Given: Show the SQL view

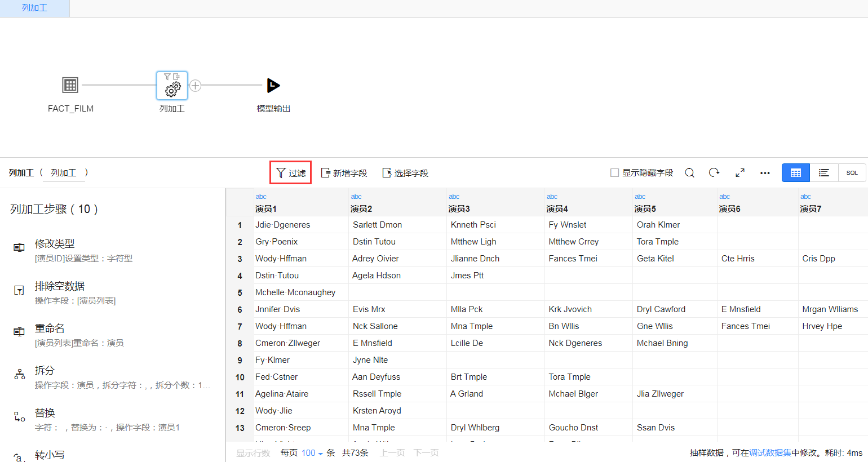Looking at the screenshot, I should tap(852, 173).
